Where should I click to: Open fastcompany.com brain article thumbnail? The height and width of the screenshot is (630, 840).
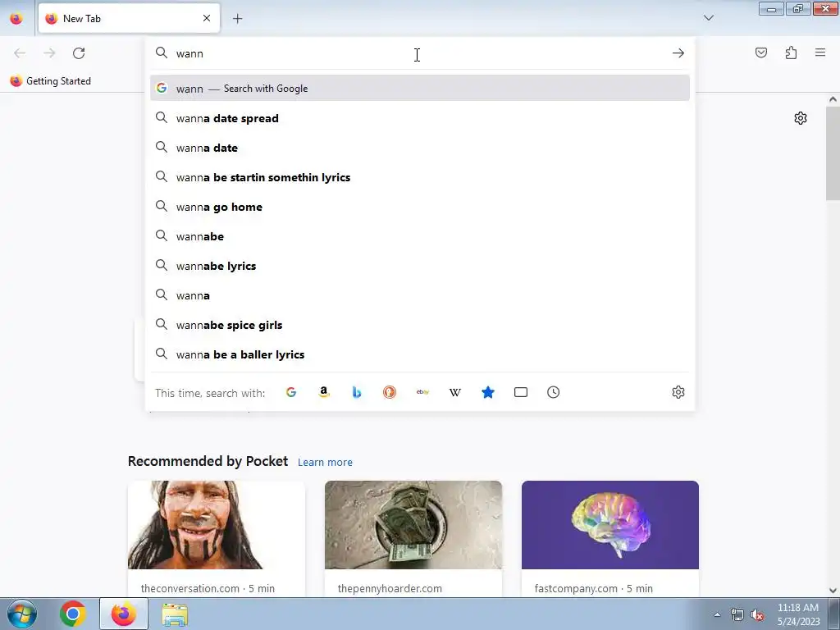tap(610, 525)
